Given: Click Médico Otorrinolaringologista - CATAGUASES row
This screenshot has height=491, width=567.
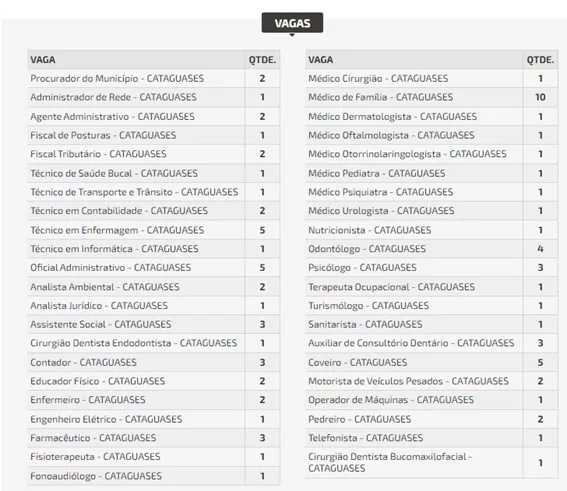Looking at the screenshot, I should coord(432,154).
